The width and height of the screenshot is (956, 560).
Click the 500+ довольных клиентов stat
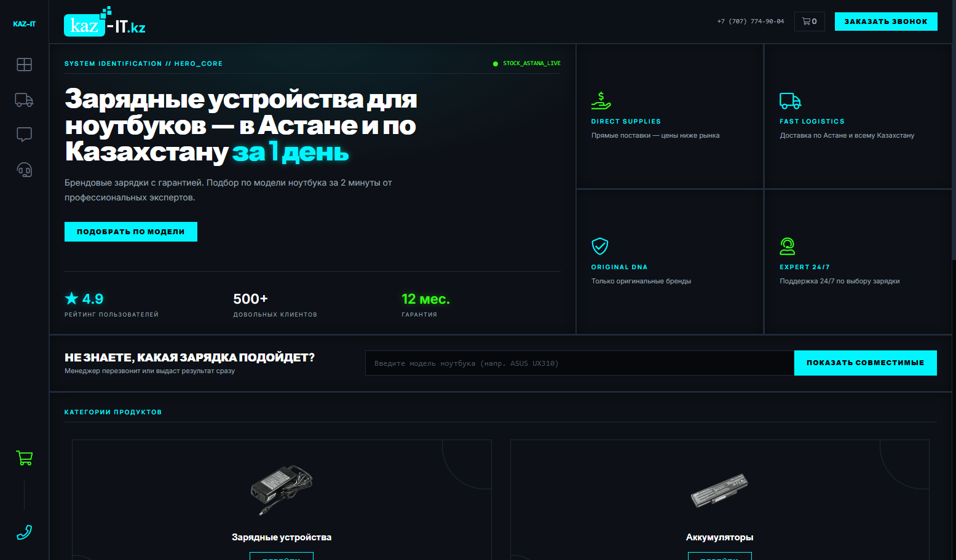pos(275,305)
